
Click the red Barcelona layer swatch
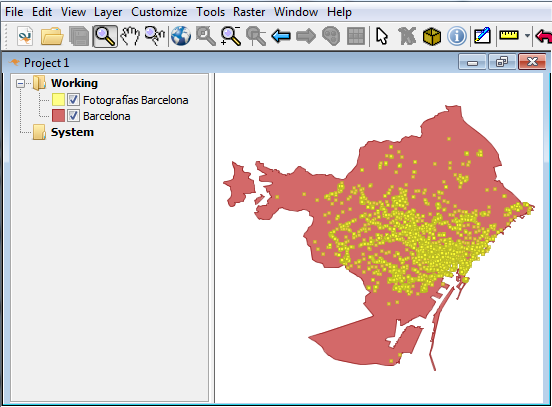click(58, 115)
